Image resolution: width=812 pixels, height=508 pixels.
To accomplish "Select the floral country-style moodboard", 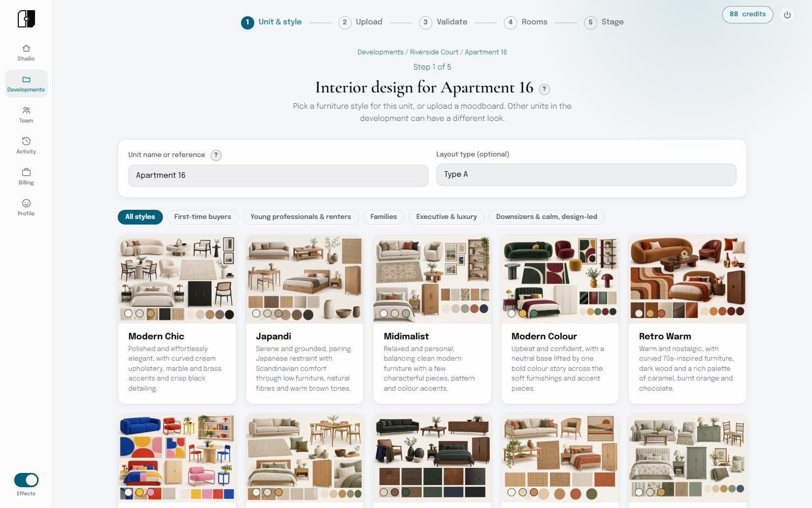I will 688,458.
